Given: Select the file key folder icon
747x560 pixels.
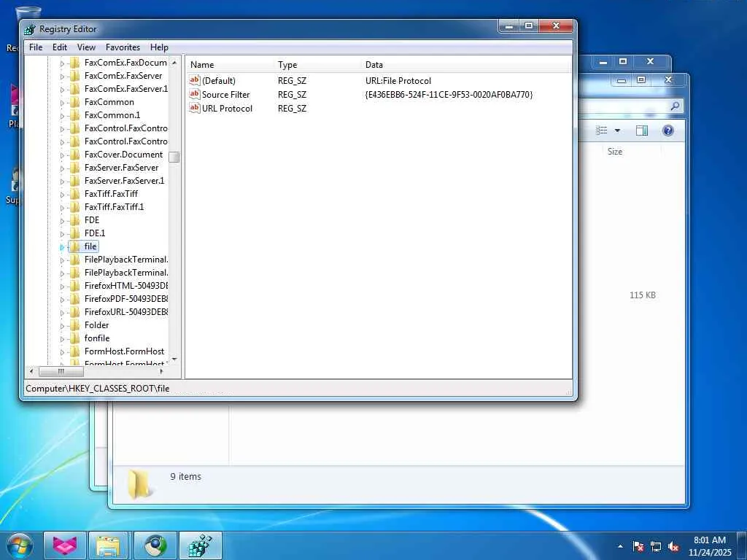Looking at the screenshot, I should click(x=75, y=246).
